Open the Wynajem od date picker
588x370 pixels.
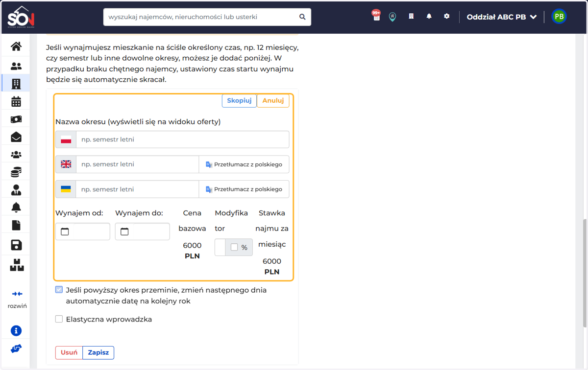[x=83, y=231]
